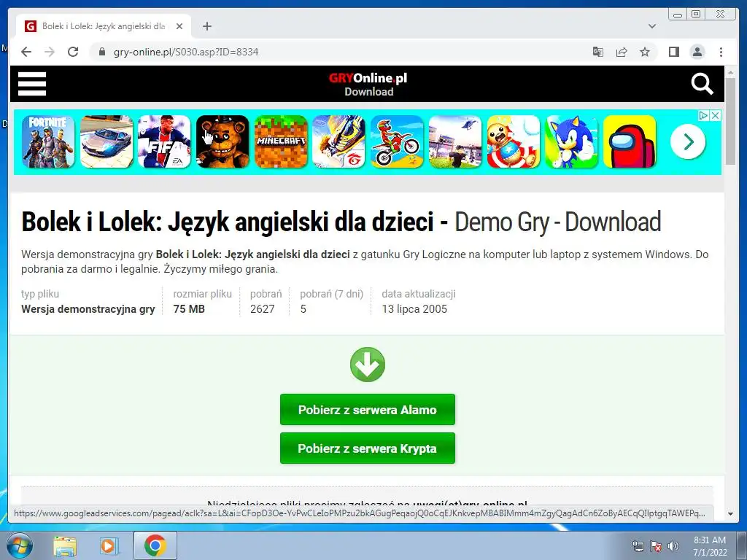Select the Bolek i Lolek browser tab

tap(104, 26)
